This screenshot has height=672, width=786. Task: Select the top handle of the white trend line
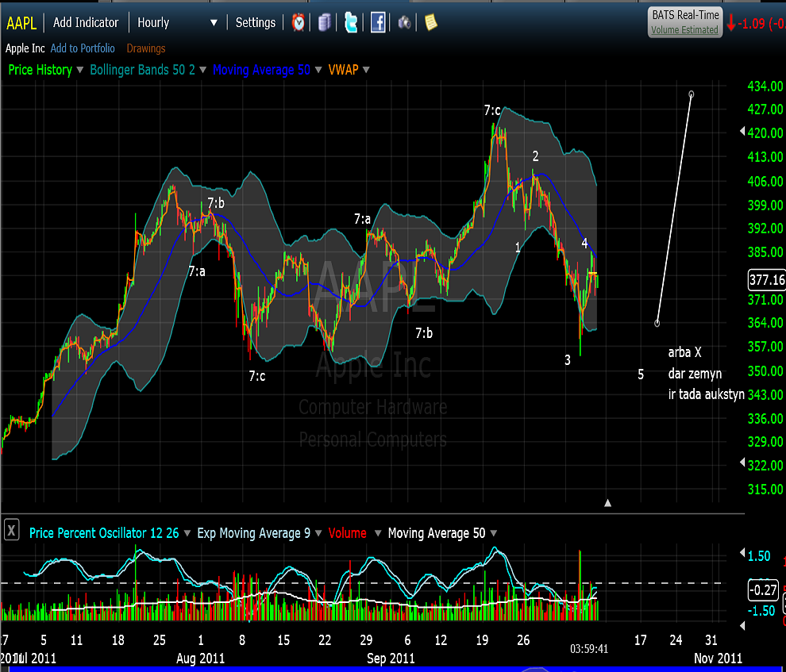click(x=692, y=94)
